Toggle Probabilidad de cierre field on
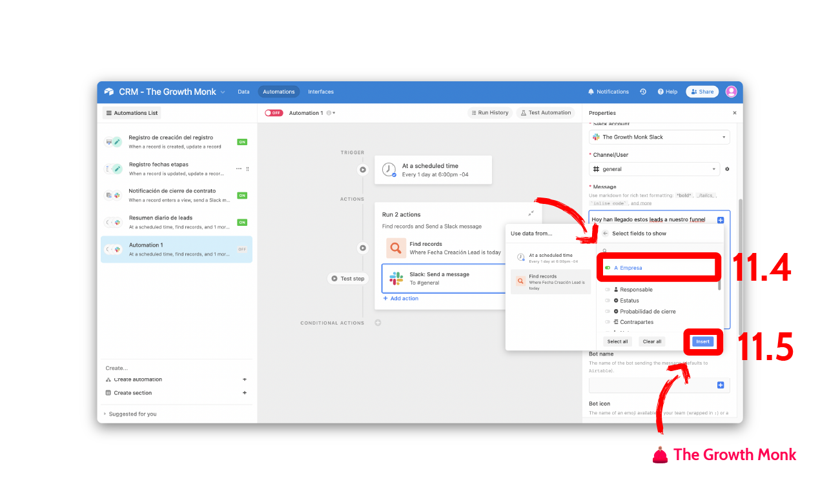Viewport: 840px width, 504px height. (608, 312)
